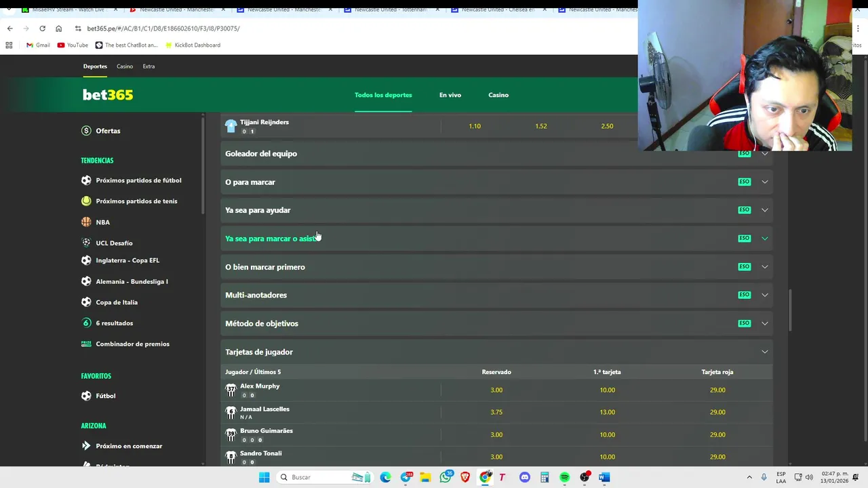Image resolution: width=868 pixels, height=488 pixels.
Task: Click the football icon beside Próximos partidos de fútbol
Action: tap(86, 180)
